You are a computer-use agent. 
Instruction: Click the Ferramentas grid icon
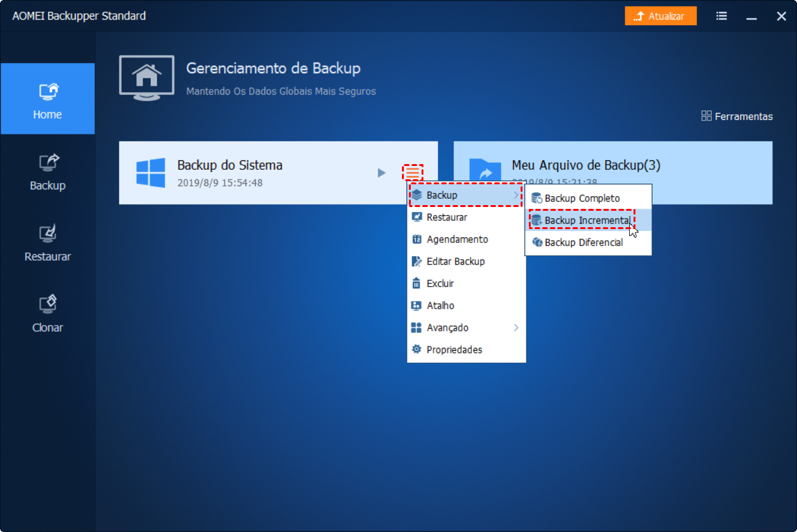[707, 116]
